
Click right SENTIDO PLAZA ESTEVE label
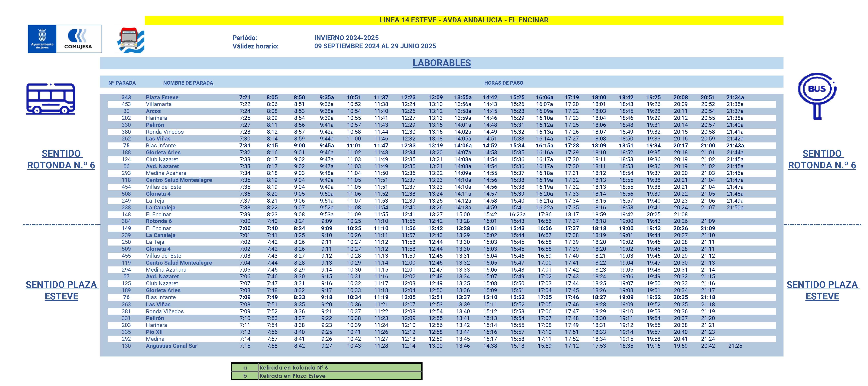point(822,290)
